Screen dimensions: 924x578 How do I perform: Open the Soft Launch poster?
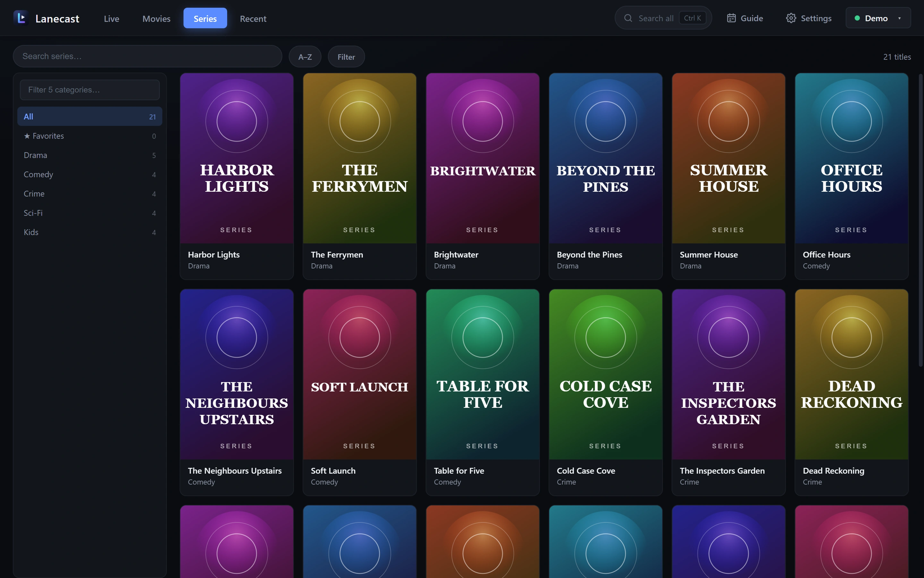click(x=360, y=374)
